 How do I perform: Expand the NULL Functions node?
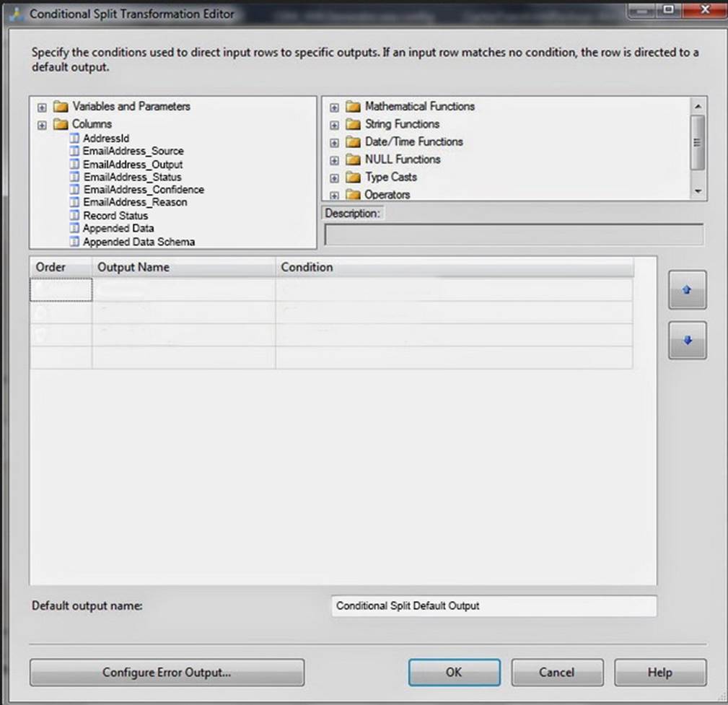(x=334, y=160)
